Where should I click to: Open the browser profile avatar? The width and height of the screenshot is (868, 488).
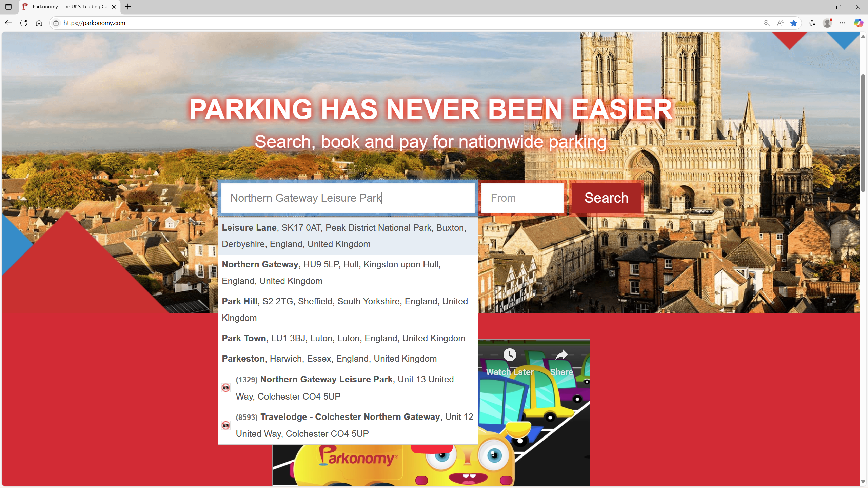[x=827, y=23]
